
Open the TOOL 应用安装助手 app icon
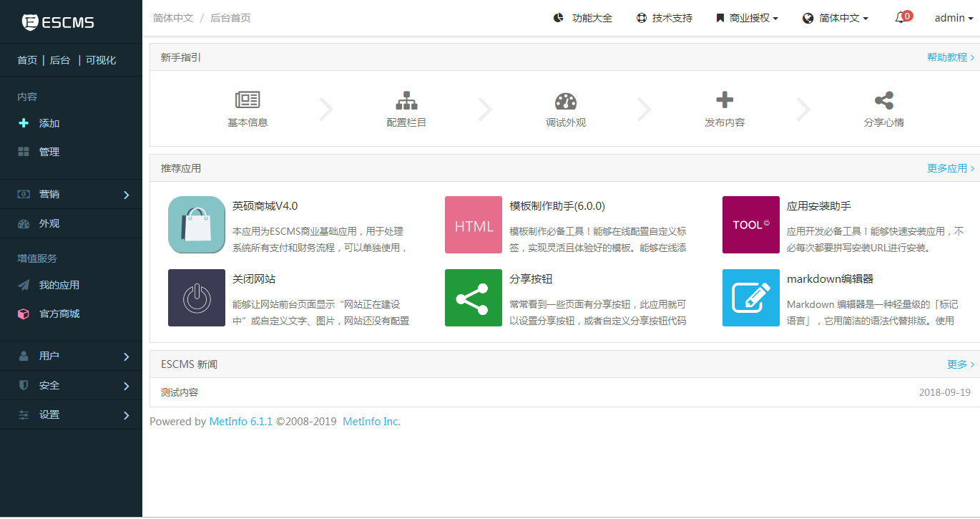(x=751, y=225)
